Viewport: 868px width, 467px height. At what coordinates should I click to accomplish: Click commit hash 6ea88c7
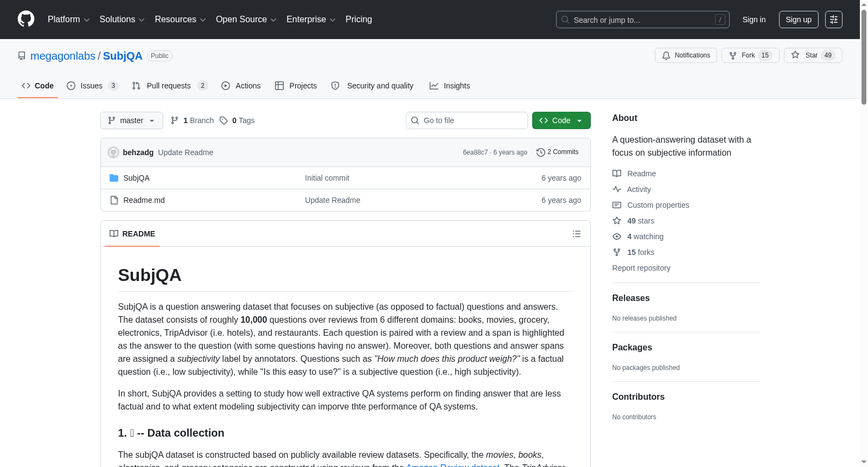point(475,152)
